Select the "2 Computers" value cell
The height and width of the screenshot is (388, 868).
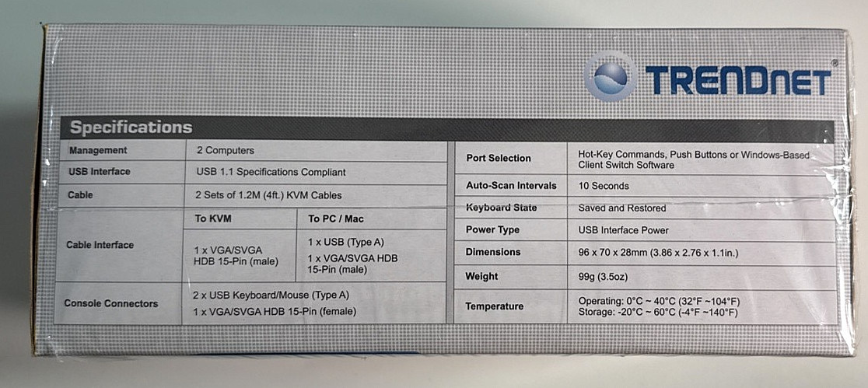click(x=316, y=151)
